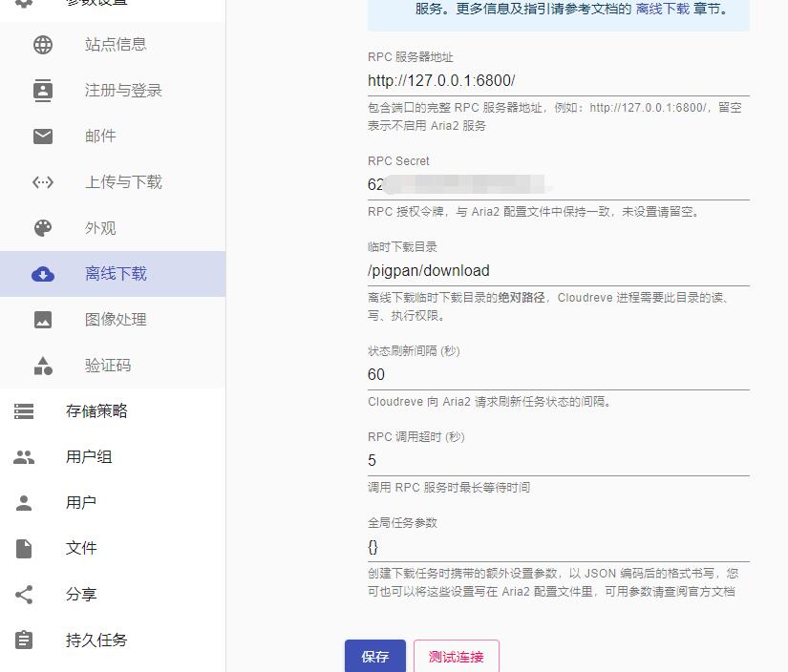Open the 文件 management section
788x672 pixels.
pyautogui.click(x=80, y=549)
